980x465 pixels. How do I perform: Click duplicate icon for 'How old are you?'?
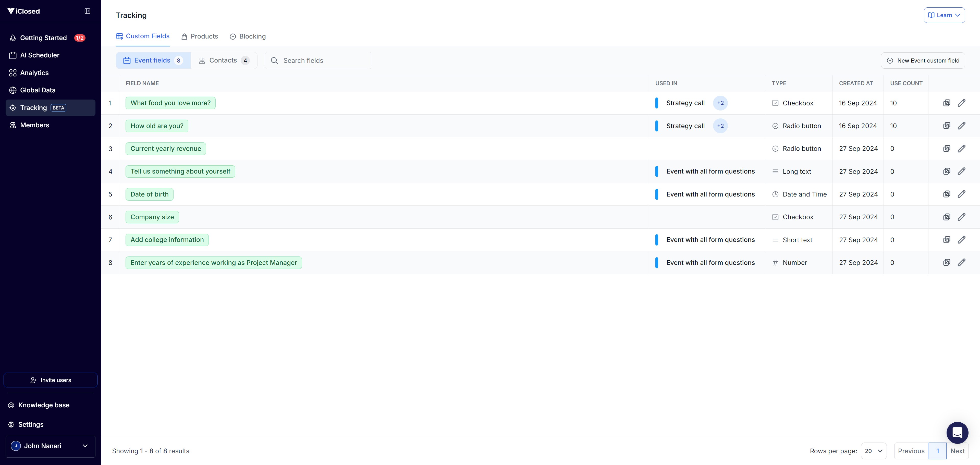(947, 126)
